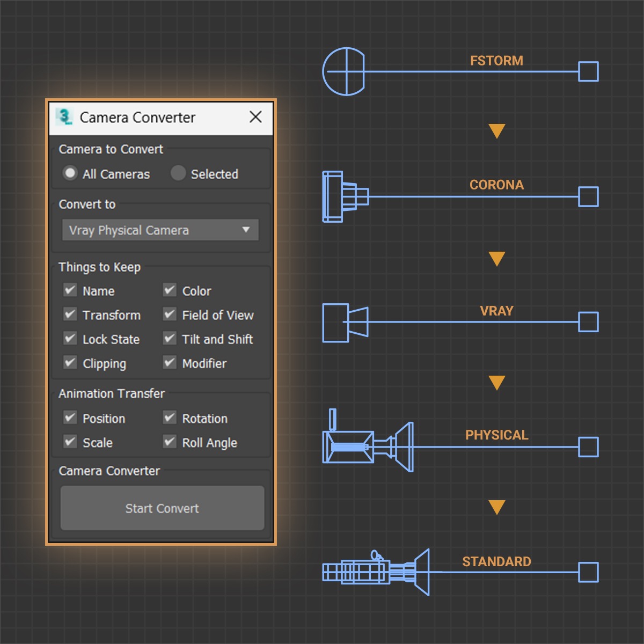Toggle Scale animation transfer

click(x=70, y=442)
